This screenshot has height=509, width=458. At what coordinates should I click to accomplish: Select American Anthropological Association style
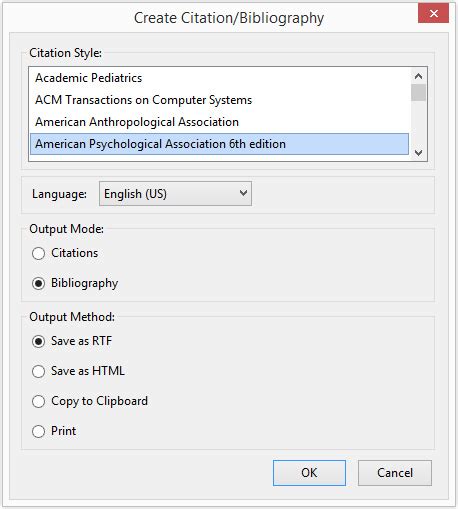(219, 122)
